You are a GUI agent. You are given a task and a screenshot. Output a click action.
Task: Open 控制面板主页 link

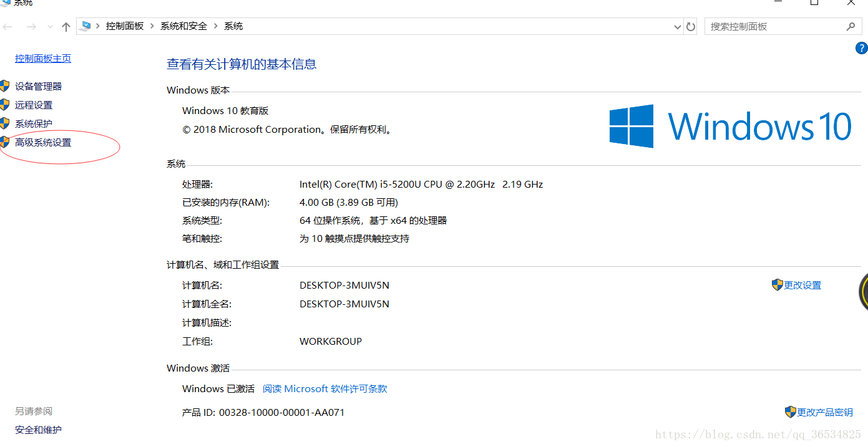tap(43, 59)
